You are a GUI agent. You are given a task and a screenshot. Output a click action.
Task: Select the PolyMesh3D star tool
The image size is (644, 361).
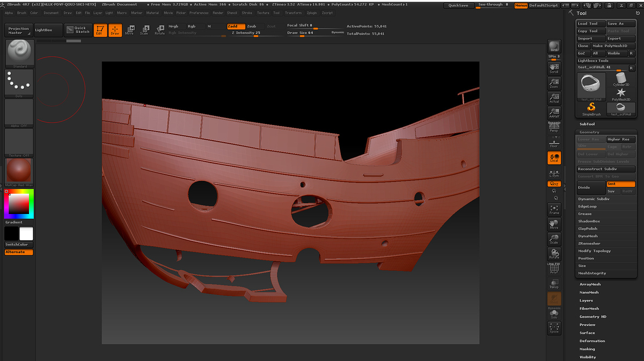(x=621, y=94)
